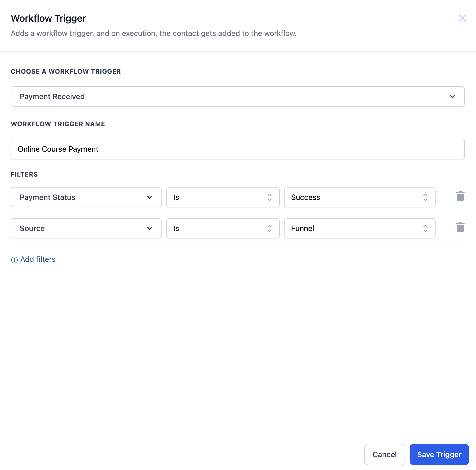Open the Source filter field dropdown
The image size is (476, 470).
tap(86, 228)
